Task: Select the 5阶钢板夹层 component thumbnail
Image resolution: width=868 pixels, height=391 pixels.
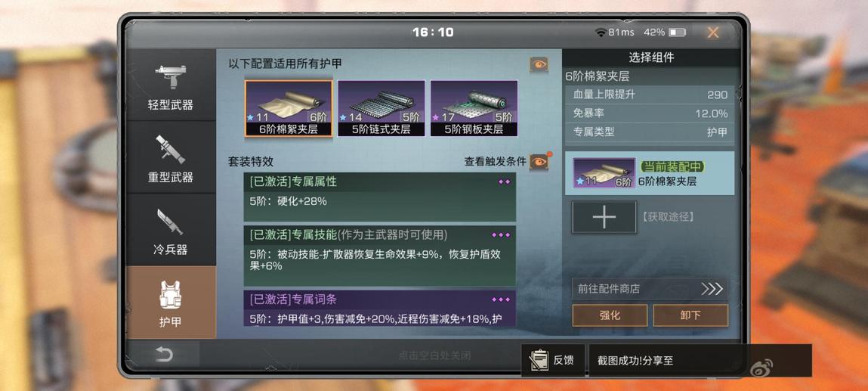Action: pyautogui.click(x=474, y=109)
